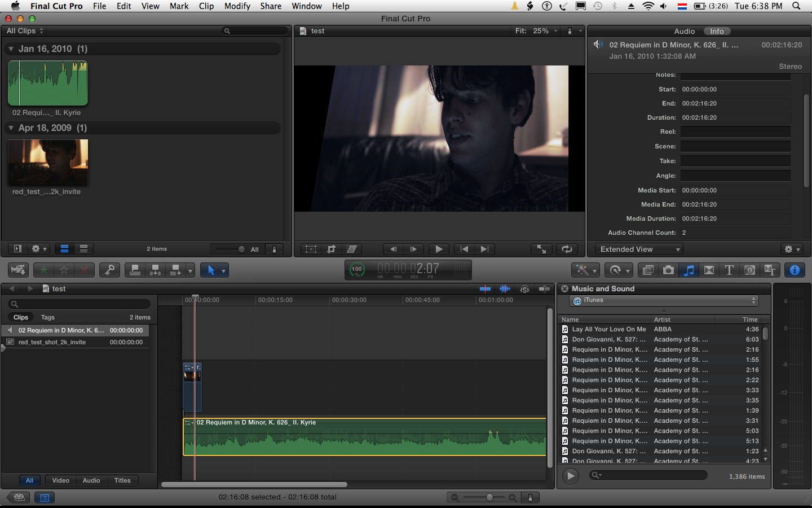Open the Modify menu
Image resolution: width=812 pixels, height=508 pixels.
point(237,6)
